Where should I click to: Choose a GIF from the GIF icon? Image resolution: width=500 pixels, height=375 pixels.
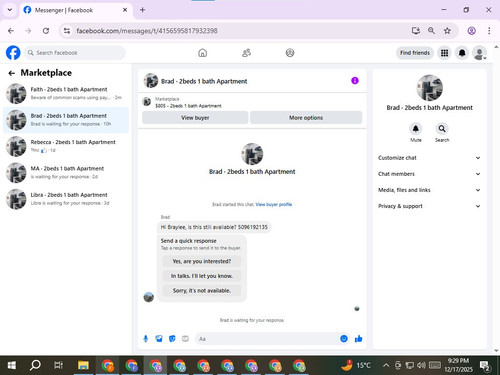[x=185, y=339]
